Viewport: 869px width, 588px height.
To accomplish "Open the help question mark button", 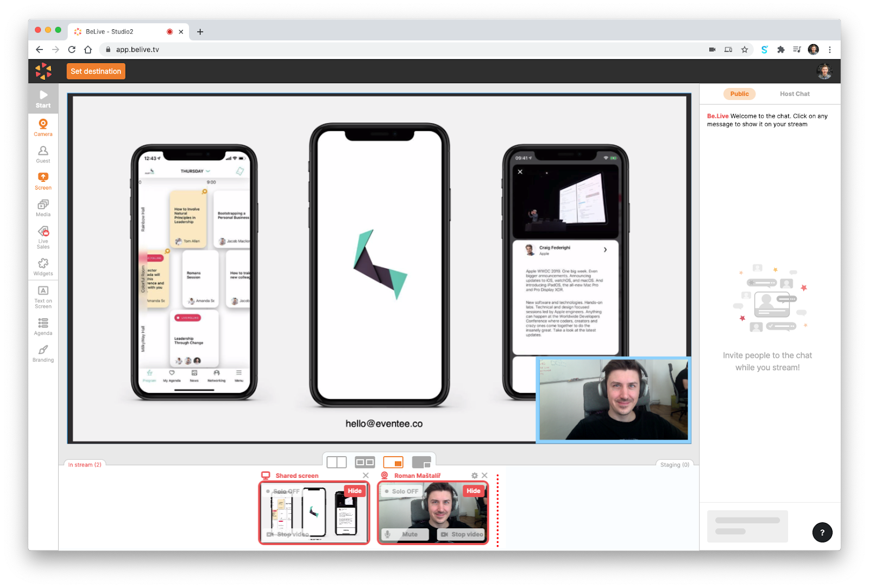I will (x=822, y=533).
